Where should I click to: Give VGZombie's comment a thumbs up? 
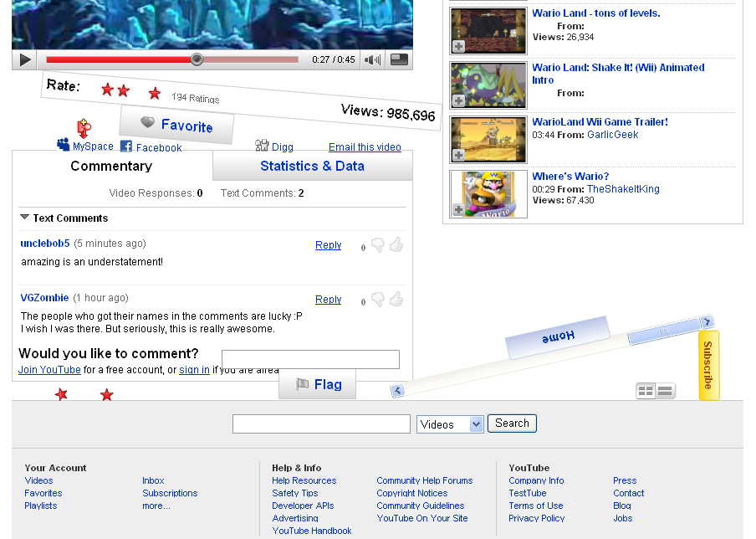coord(396,299)
